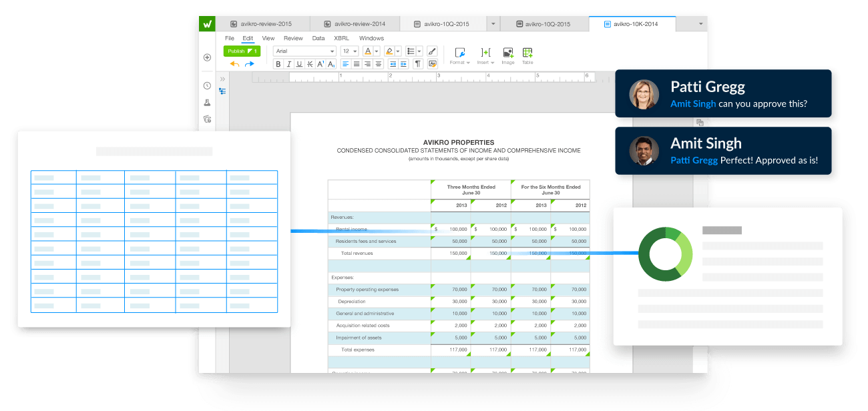Toggle Underline formatting
Viewport: 868px width, 411px height.
[x=299, y=64]
